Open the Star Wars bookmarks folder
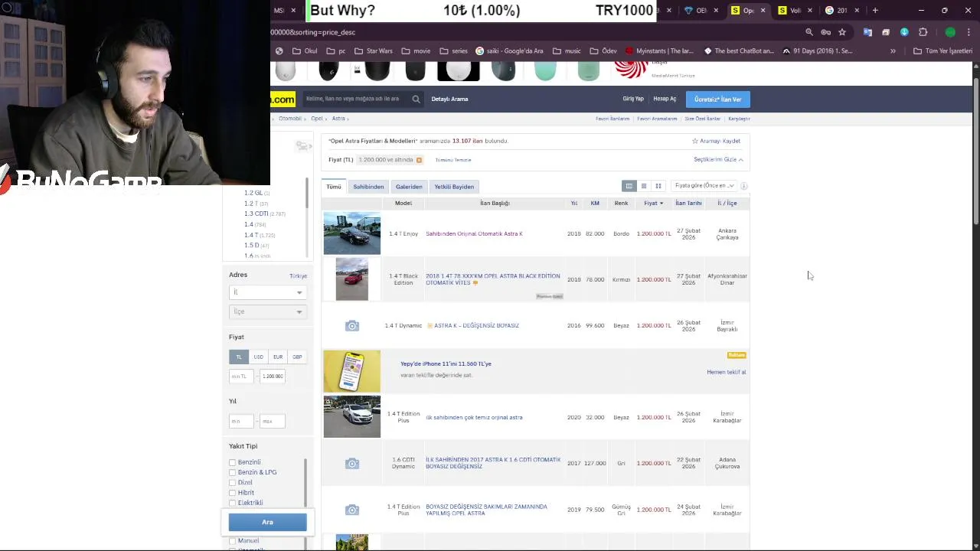The width and height of the screenshot is (980, 551). click(374, 51)
